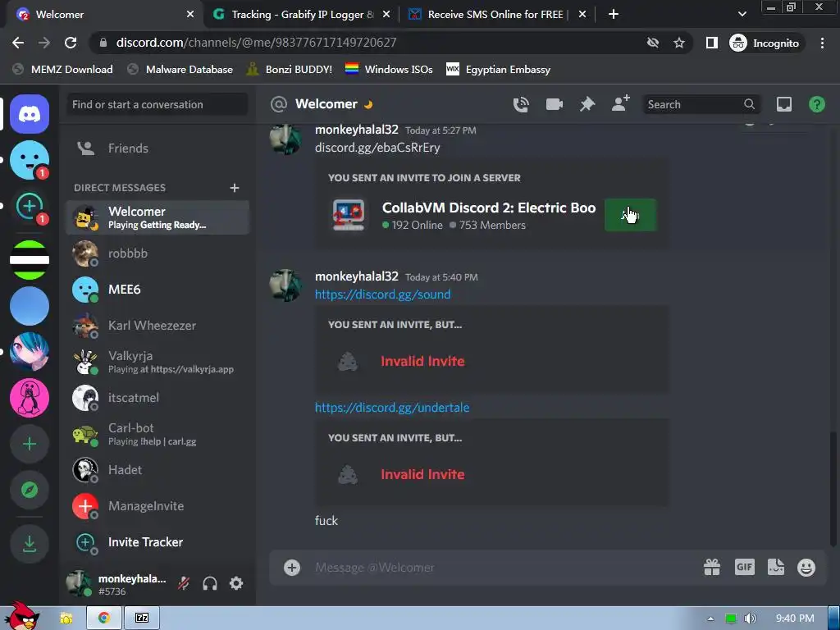The width and height of the screenshot is (840, 630).
Task: Toggle headphones deafen
Action: click(x=210, y=583)
